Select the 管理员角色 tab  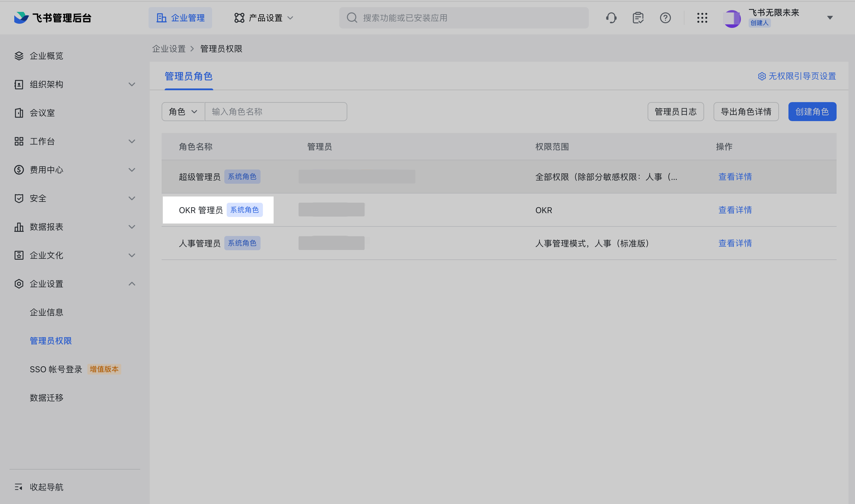click(189, 76)
